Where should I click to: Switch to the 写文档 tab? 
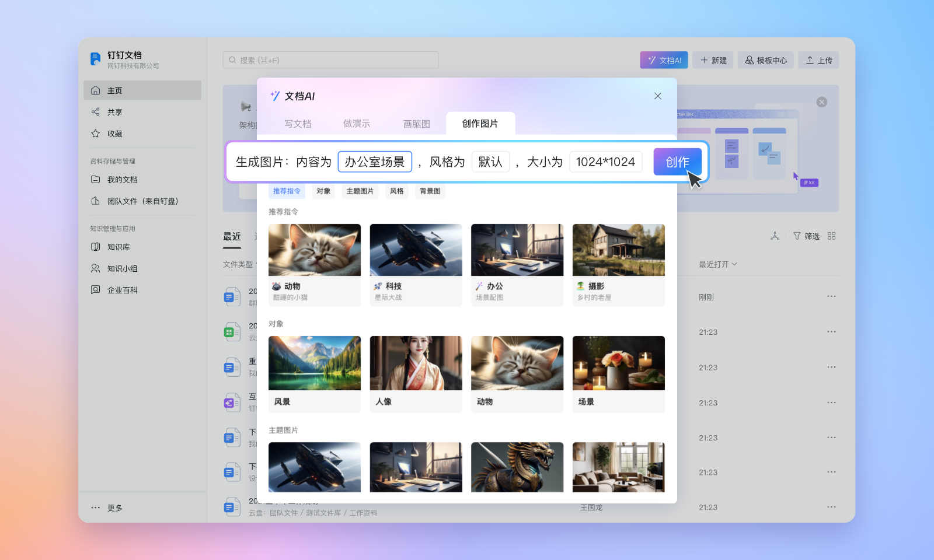[x=298, y=124]
